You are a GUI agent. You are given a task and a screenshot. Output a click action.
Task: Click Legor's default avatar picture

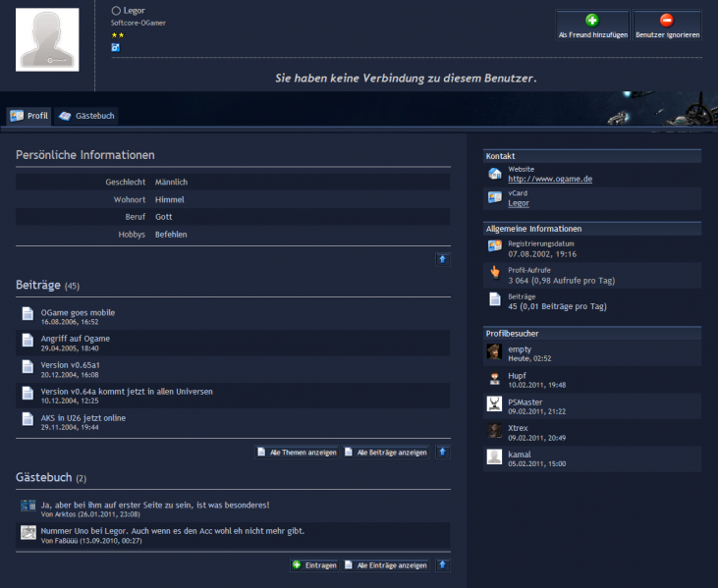tap(47, 40)
